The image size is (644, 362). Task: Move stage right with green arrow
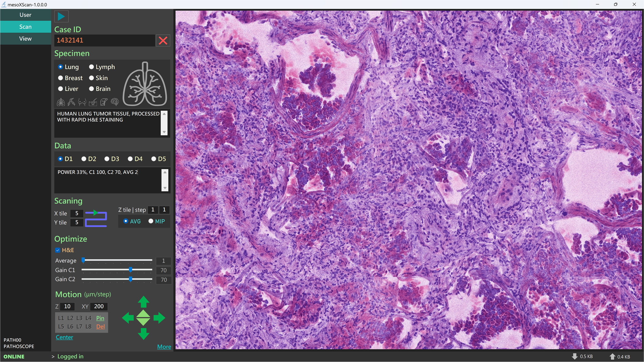coord(159,318)
